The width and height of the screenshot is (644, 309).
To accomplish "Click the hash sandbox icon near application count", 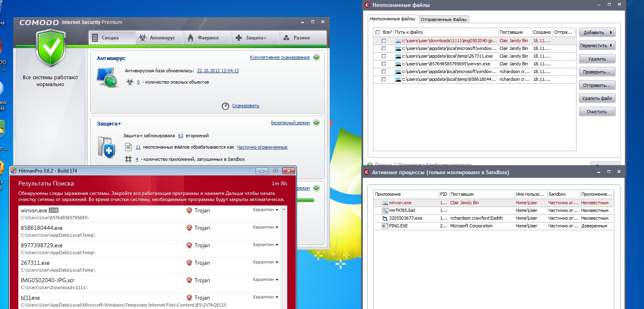I will [x=128, y=159].
